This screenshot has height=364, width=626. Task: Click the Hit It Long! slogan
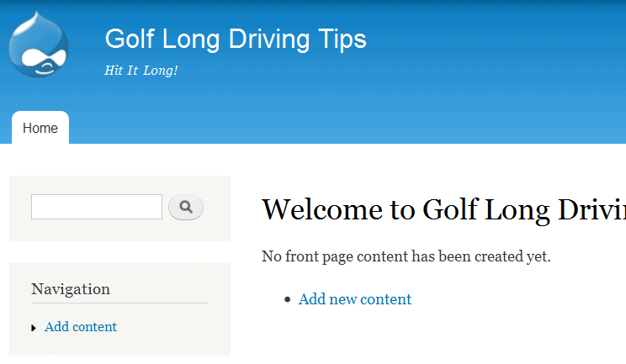141,71
